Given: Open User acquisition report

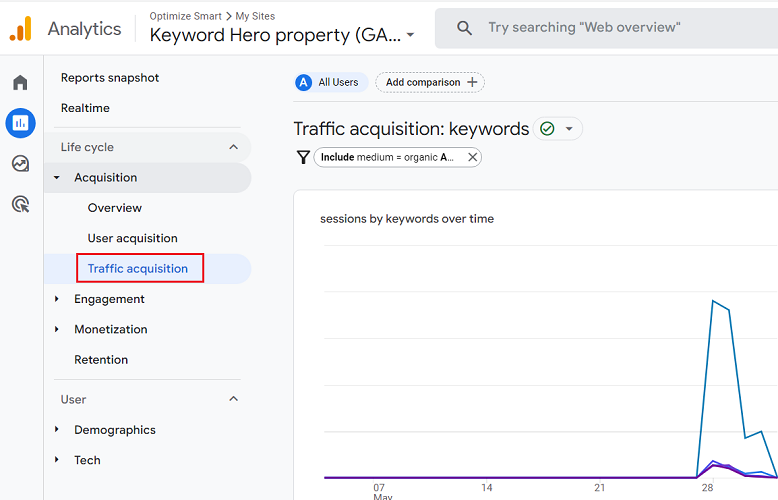Looking at the screenshot, I should (132, 238).
